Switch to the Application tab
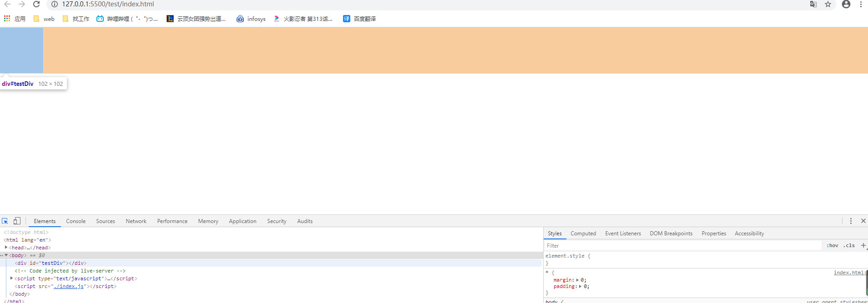Screen dimensions: 868x303 click(242, 221)
